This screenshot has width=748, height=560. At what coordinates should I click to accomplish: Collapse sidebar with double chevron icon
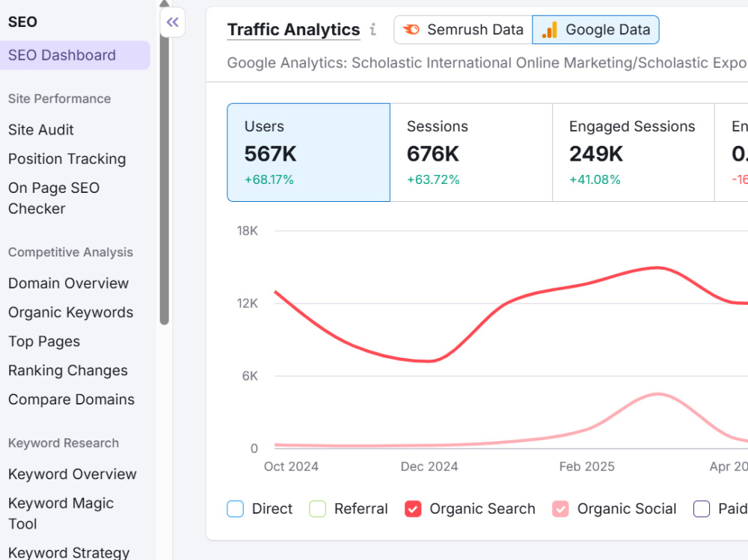pyautogui.click(x=173, y=22)
